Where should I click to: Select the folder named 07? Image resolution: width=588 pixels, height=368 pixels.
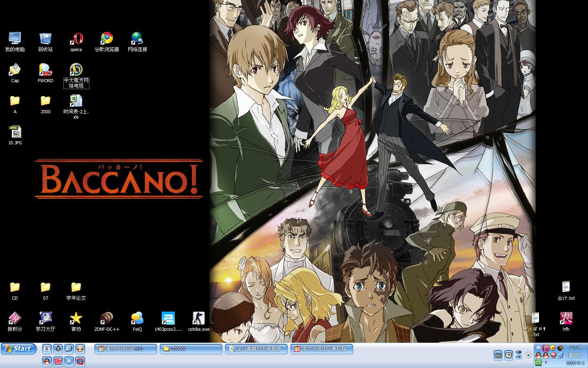(45, 291)
